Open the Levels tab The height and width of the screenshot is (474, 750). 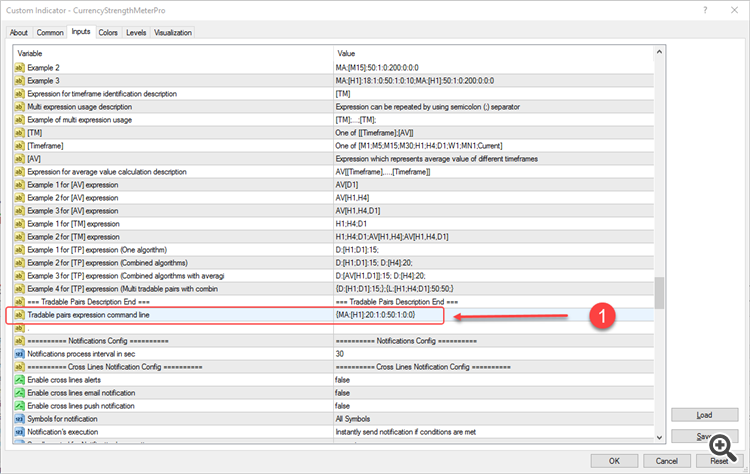[x=136, y=33]
